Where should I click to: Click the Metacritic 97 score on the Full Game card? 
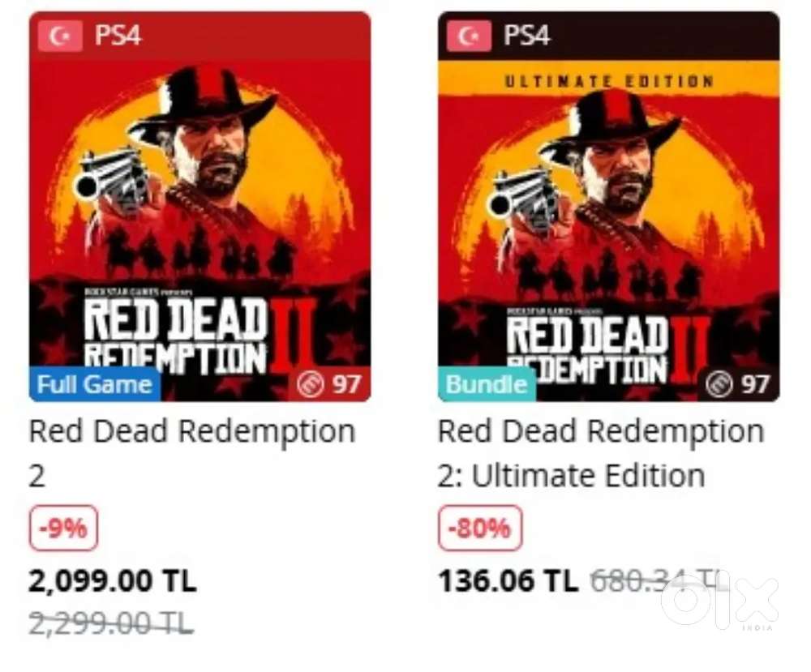[x=329, y=383]
